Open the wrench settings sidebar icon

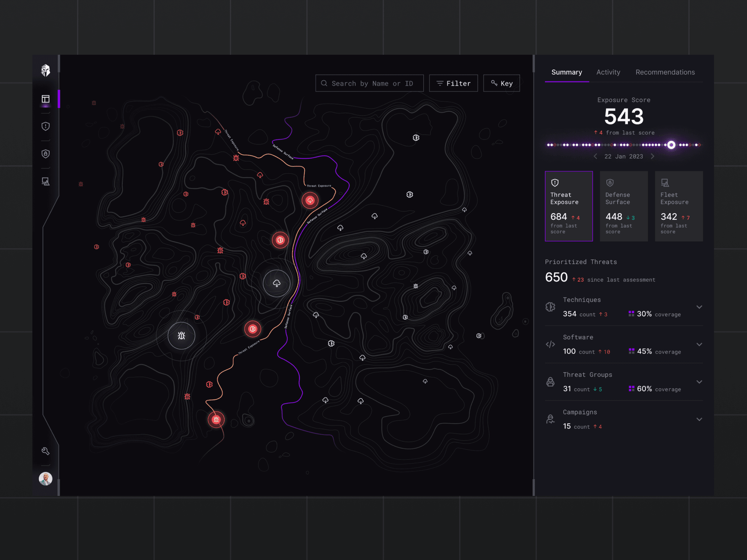[x=45, y=451]
